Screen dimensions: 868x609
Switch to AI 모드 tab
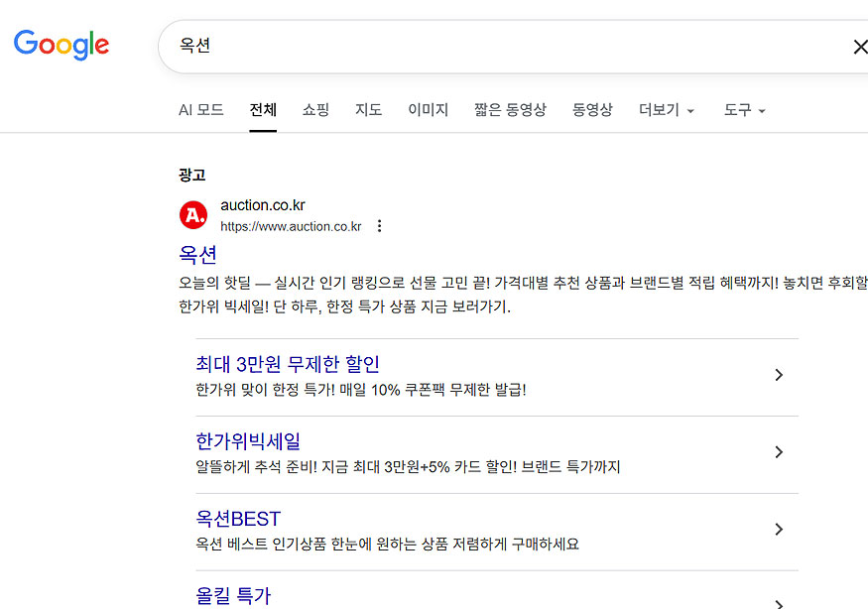[x=200, y=110]
